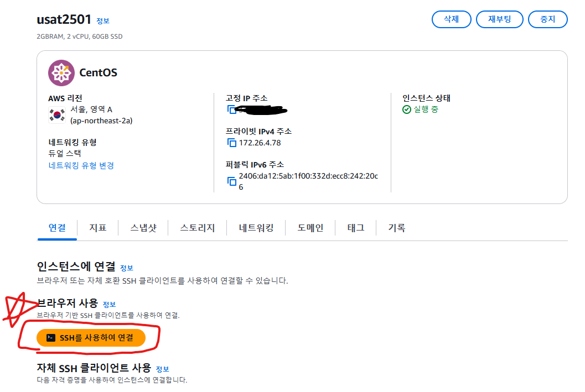585x392 pixels.
Task: Open the 네트워킹 tab
Action: [256, 228]
